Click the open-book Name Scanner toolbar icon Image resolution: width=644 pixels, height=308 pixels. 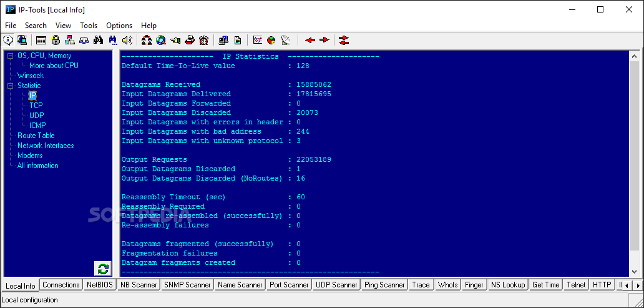pos(84,40)
